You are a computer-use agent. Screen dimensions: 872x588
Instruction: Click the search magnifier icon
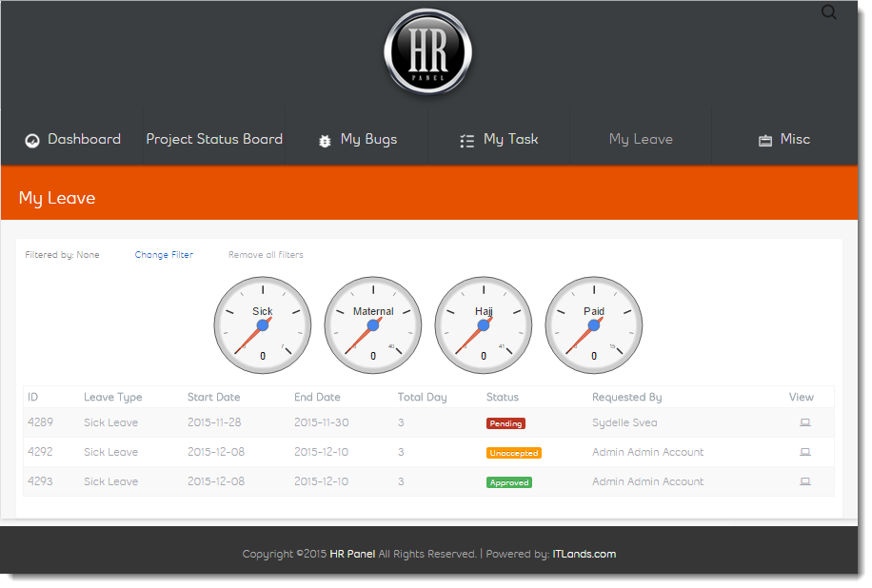tap(828, 12)
